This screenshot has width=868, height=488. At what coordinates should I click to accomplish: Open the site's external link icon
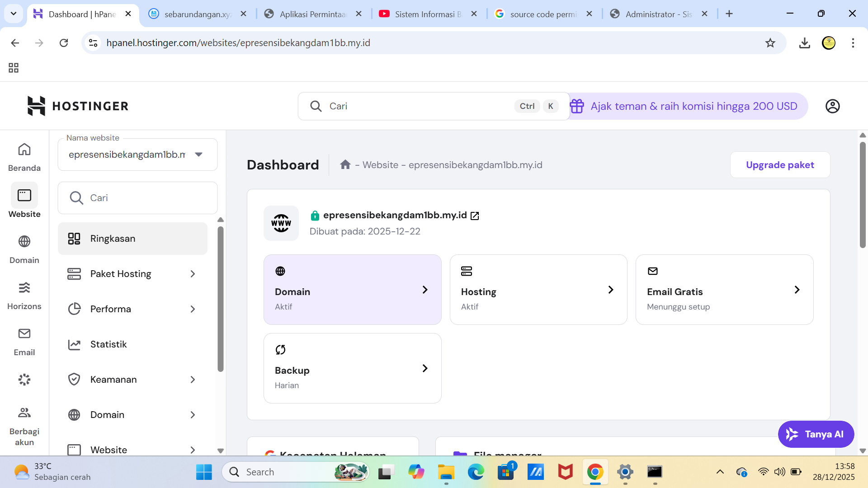click(x=475, y=216)
